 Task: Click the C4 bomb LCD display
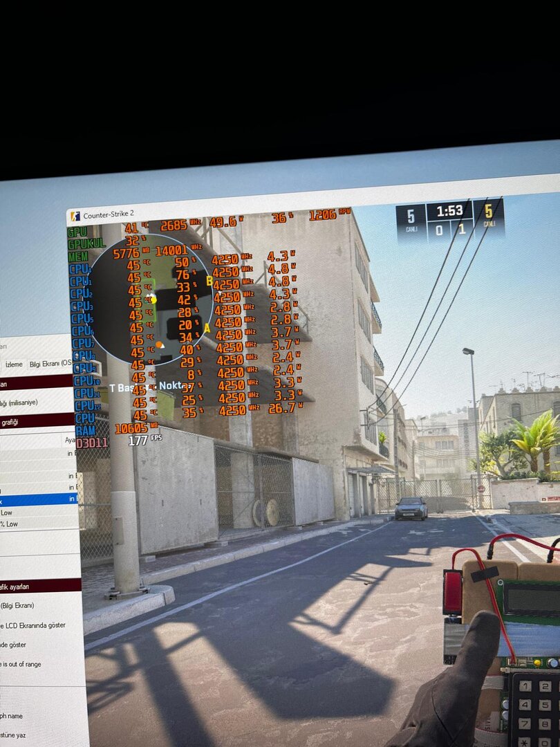point(532,600)
